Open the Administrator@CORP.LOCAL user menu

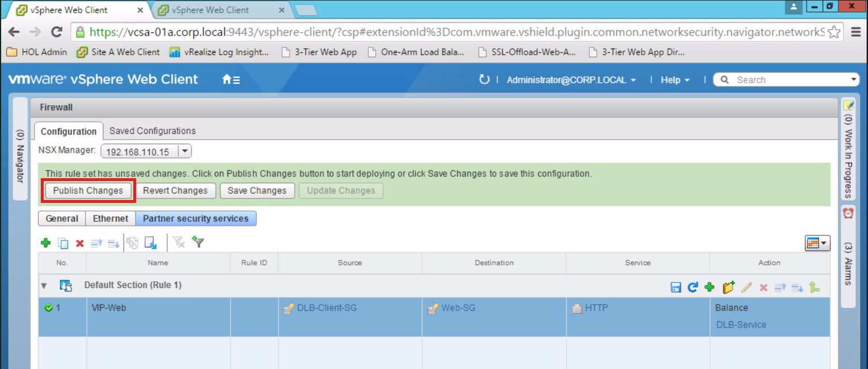(571, 80)
